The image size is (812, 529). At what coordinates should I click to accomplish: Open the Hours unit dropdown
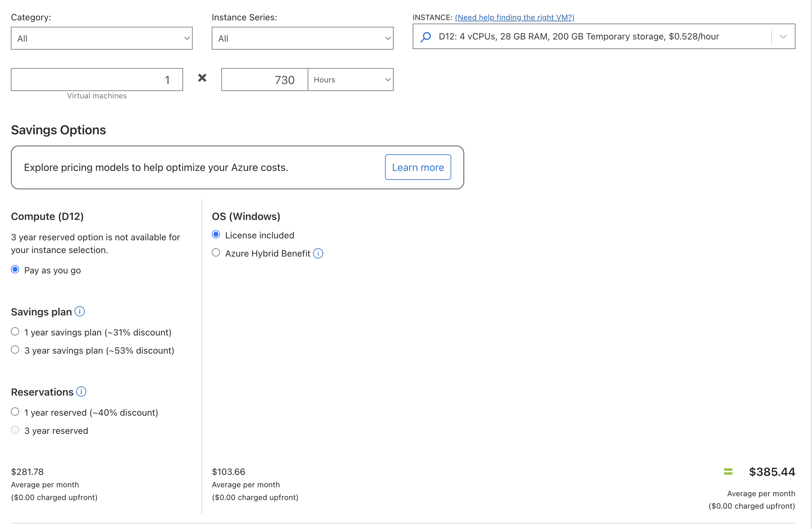pos(350,80)
